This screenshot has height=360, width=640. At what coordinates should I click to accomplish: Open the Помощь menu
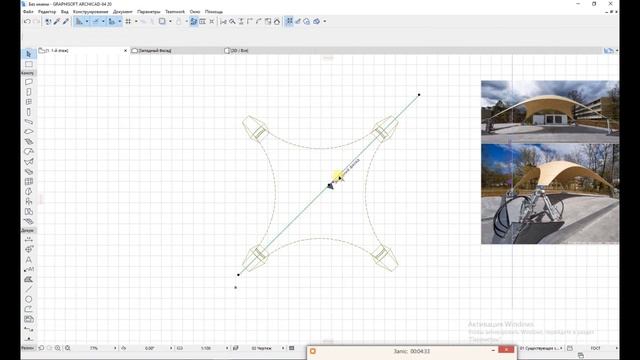coord(213,12)
